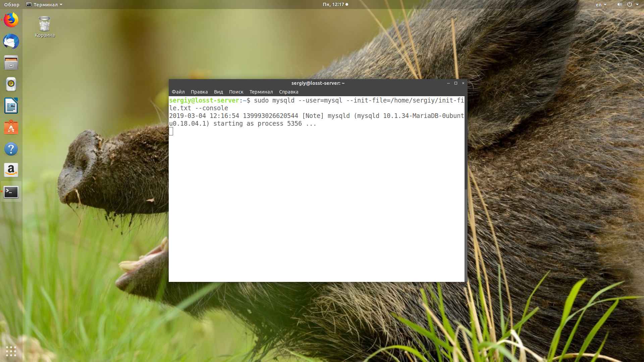This screenshot has height=362, width=644.
Task: Open the Справка menu in terminal
Action: click(x=288, y=92)
